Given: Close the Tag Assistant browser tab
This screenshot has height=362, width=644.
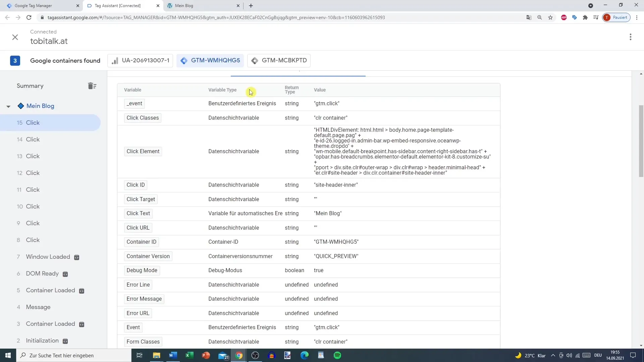Looking at the screenshot, I should coord(158,6).
